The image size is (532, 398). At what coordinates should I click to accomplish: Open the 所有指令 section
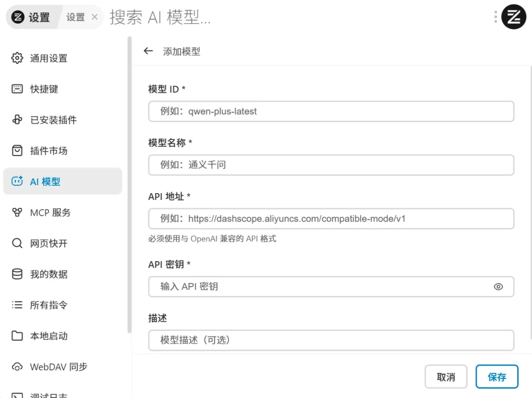(63, 305)
